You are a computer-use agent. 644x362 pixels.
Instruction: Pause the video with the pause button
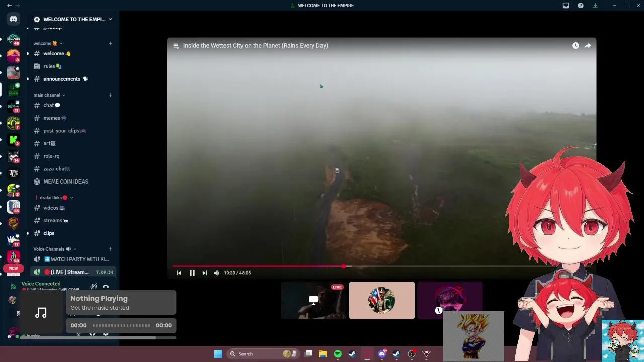[192, 273]
